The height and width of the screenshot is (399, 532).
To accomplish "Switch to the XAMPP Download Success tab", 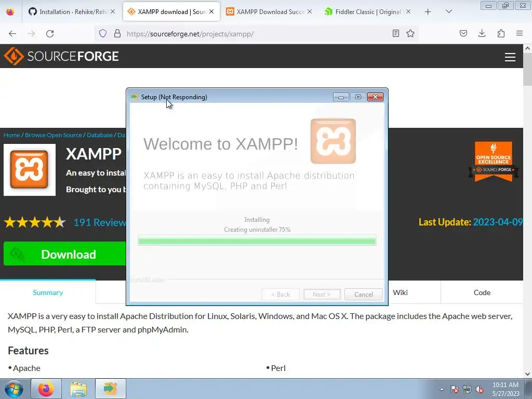I will click(x=269, y=12).
